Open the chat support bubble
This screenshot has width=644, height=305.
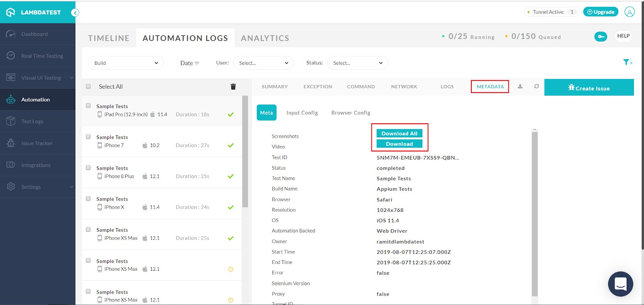pos(620,284)
